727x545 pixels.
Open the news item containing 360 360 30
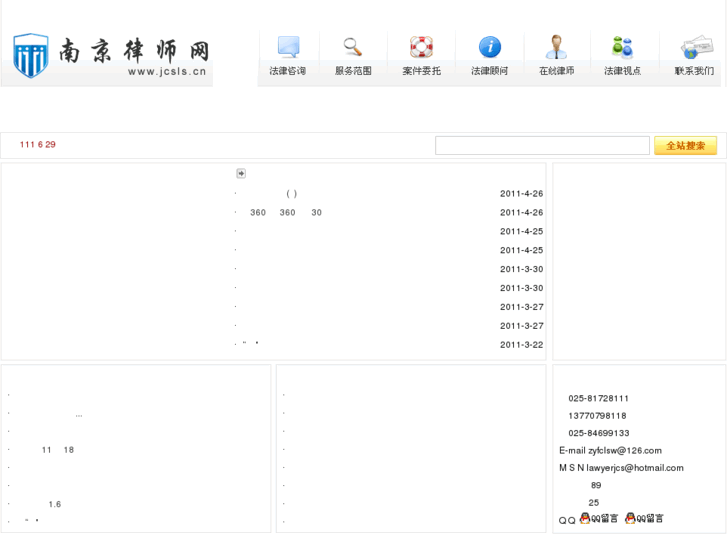(286, 212)
